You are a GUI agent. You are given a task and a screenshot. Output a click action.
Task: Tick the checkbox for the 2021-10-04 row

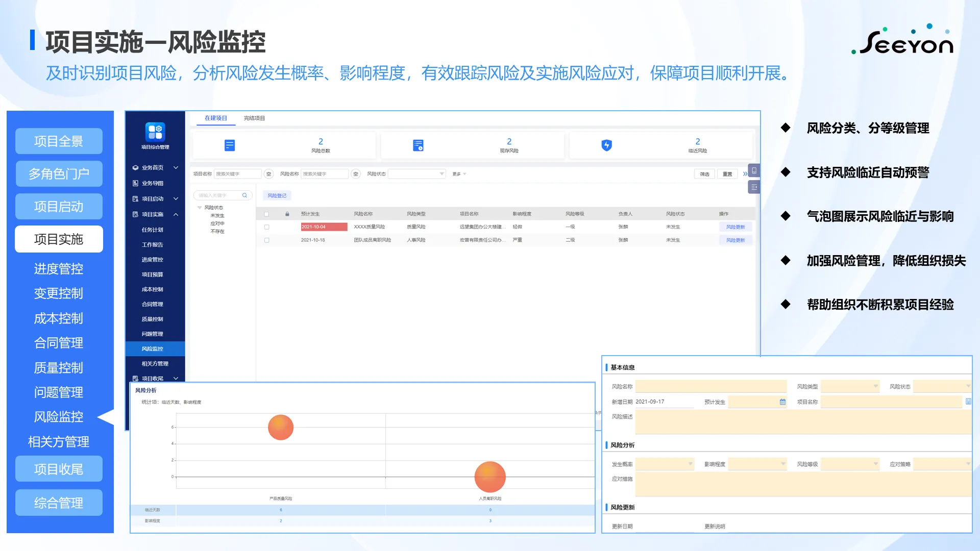click(x=266, y=227)
